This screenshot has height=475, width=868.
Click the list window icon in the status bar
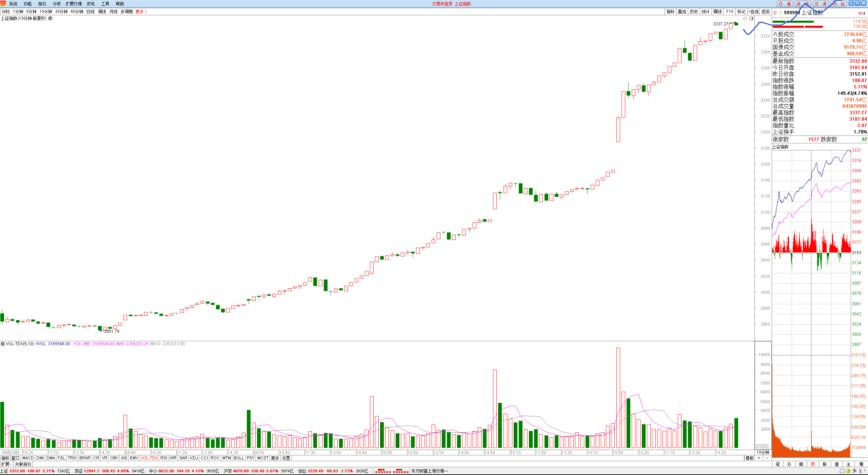[842, 471]
